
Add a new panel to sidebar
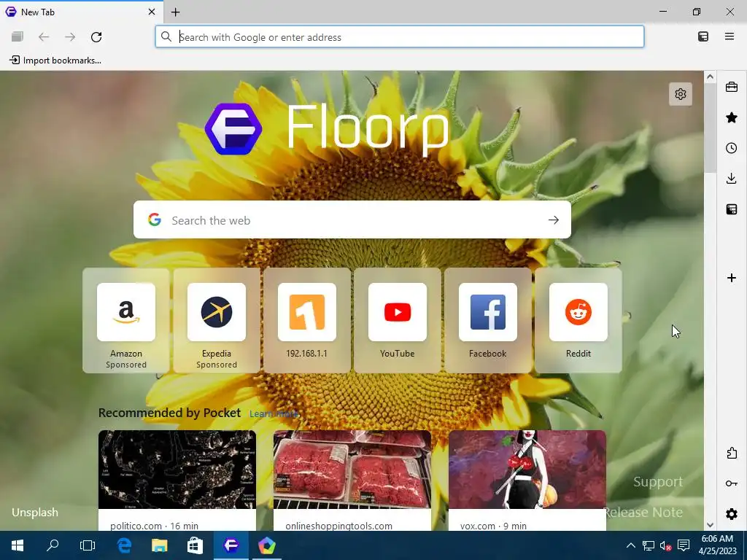(x=732, y=278)
